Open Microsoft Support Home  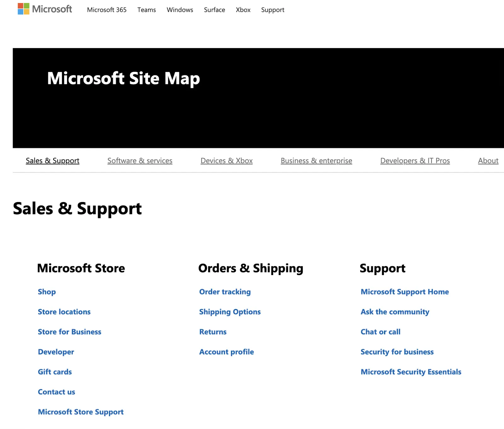click(404, 292)
